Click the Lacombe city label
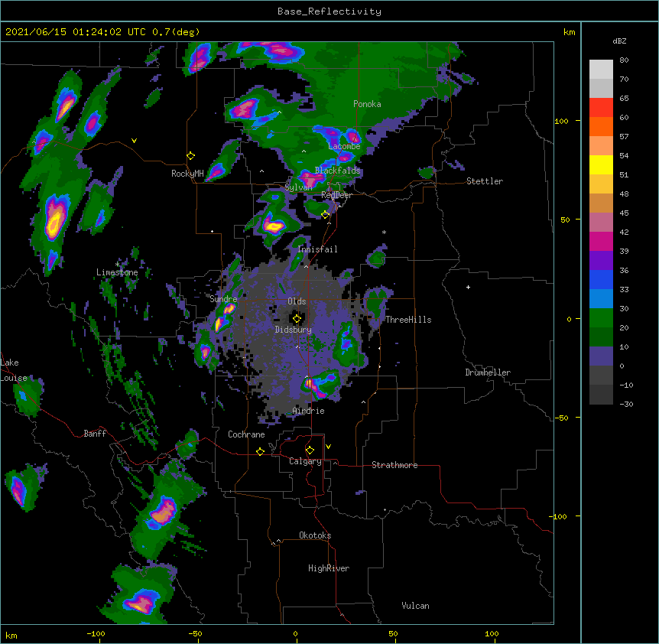Screen dimensions: 659x644 tap(344, 146)
